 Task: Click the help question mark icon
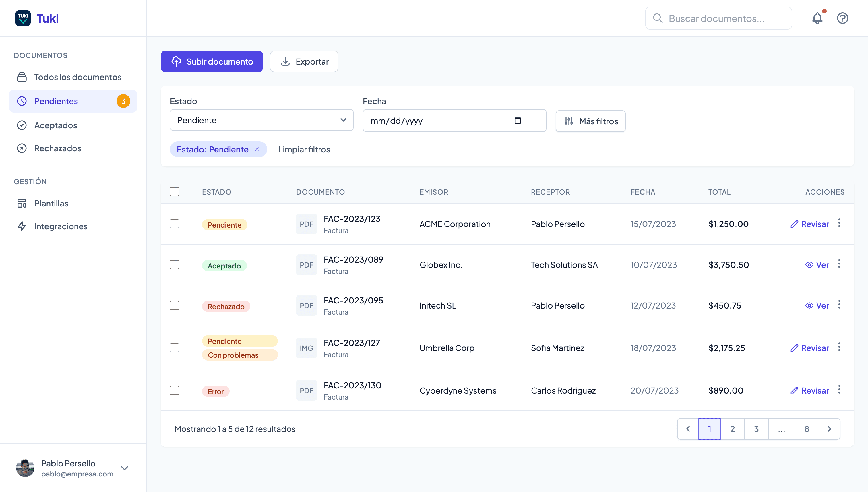(843, 18)
